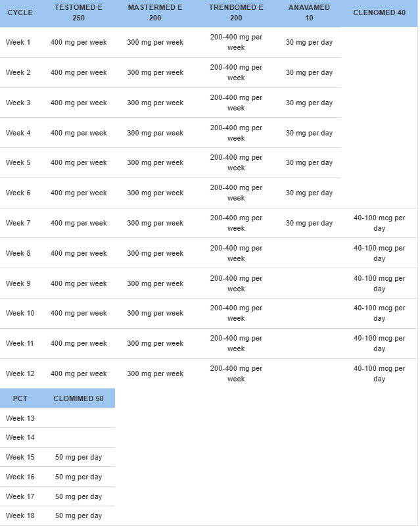Screen dimensions: 420x526
Task: Click the ANAVAMED 10 column header
Action: pos(309,12)
